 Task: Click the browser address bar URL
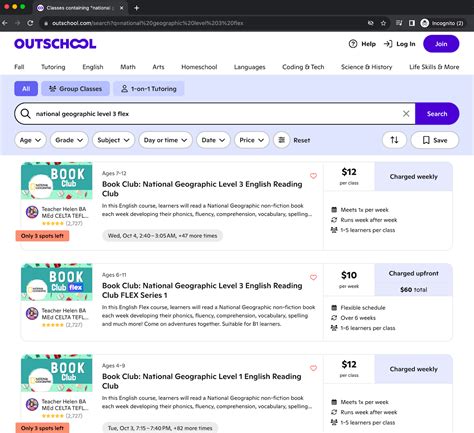point(147,23)
